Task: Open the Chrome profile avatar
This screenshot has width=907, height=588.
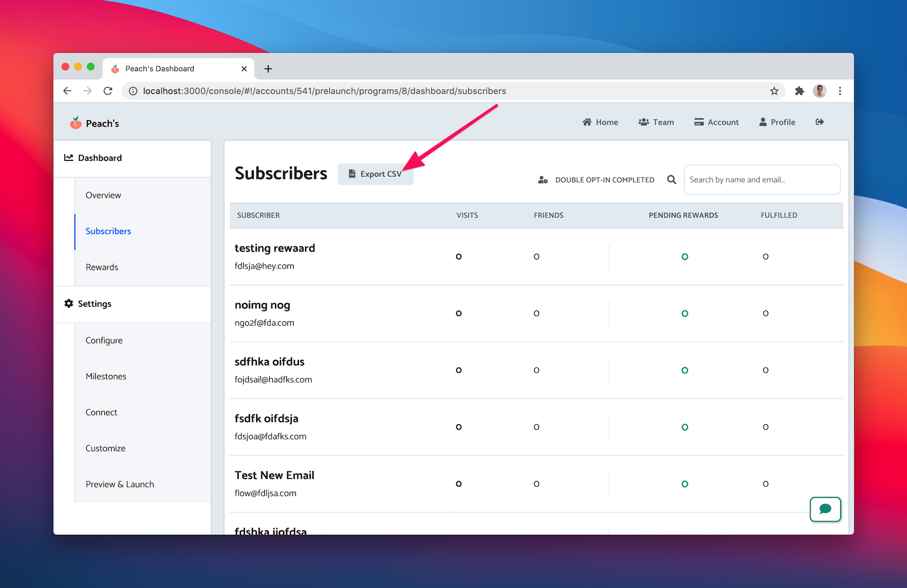Action: (820, 91)
